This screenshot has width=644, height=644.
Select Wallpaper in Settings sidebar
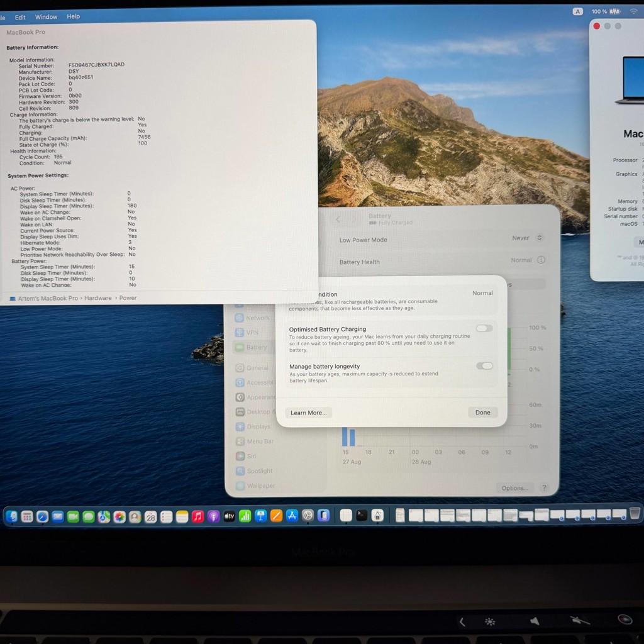pyautogui.click(x=255, y=486)
